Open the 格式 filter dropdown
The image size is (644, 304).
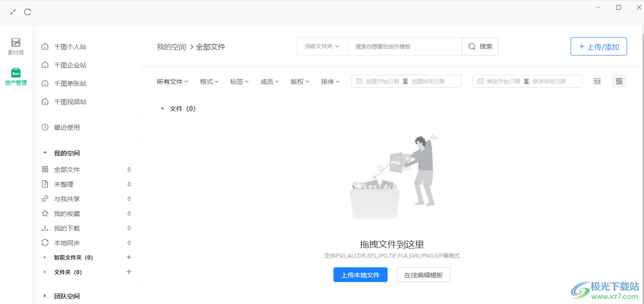point(209,82)
